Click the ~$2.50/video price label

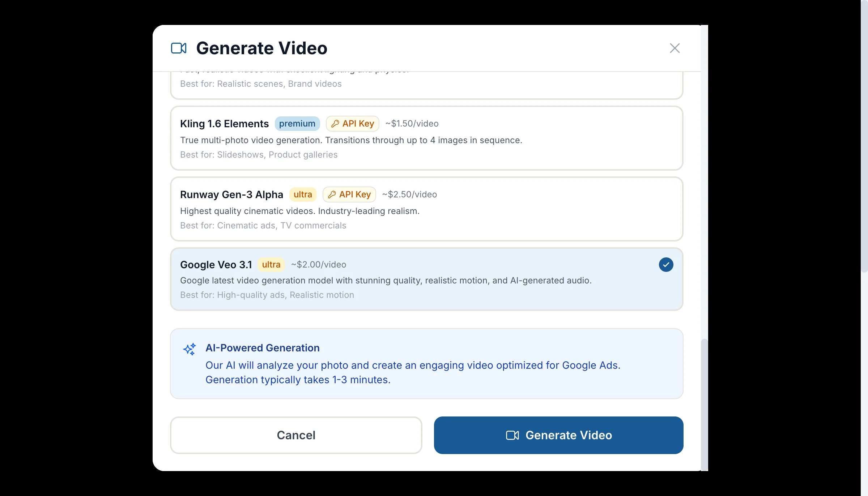click(x=409, y=194)
